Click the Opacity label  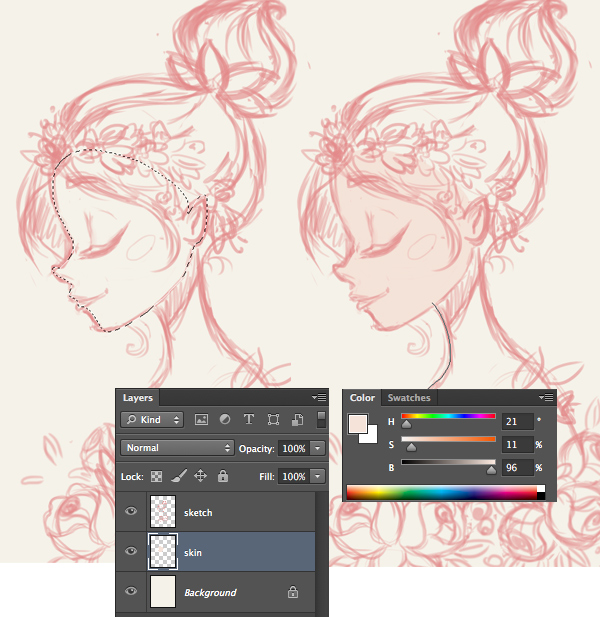click(257, 449)
